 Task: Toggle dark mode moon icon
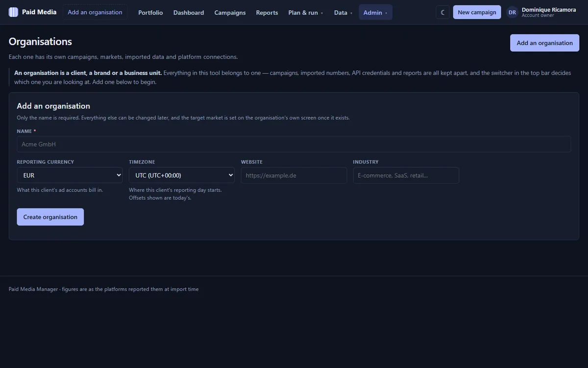(442, 12)
